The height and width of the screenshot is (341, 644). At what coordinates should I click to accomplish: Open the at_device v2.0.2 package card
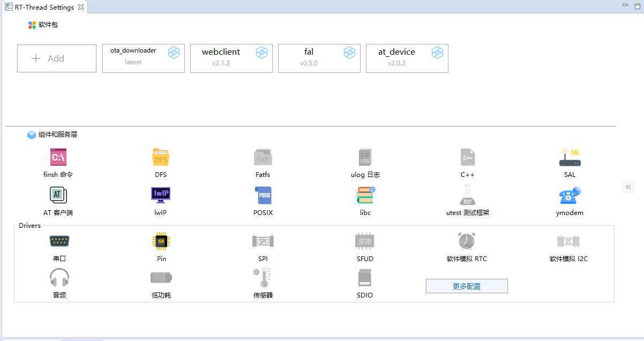coord(407,58)
